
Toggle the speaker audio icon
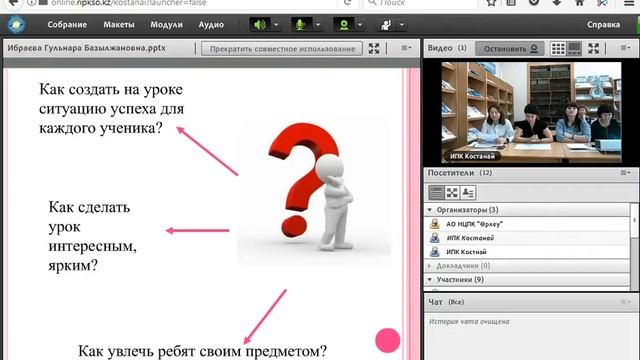(x=260, y=25)
